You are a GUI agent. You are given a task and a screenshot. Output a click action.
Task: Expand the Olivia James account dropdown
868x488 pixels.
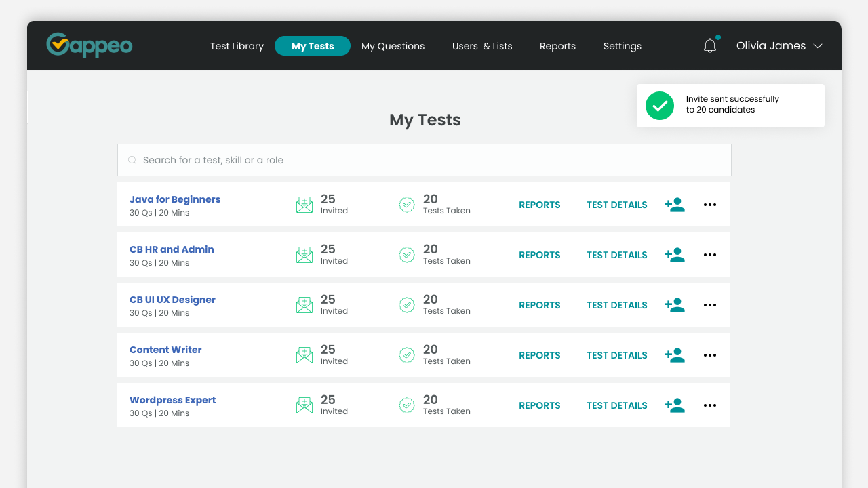click(x=778, y=45)
